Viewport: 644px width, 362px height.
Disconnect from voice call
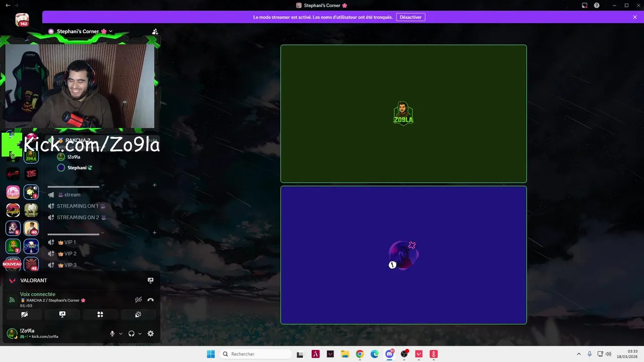tap(150, 300)
